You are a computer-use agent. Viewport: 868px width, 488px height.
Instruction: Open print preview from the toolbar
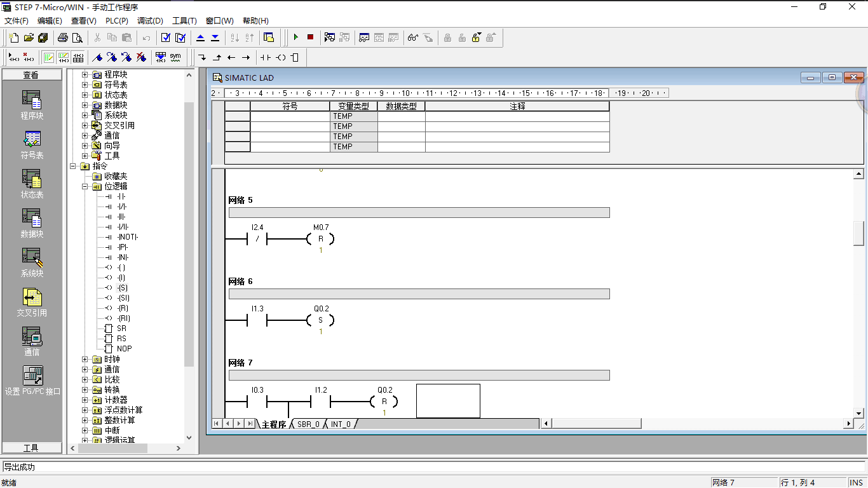[78, 37]
